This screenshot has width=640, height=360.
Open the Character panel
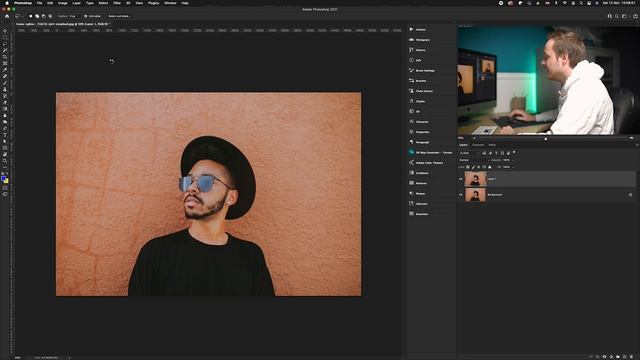pyautogui.click(x=419, y=122)
